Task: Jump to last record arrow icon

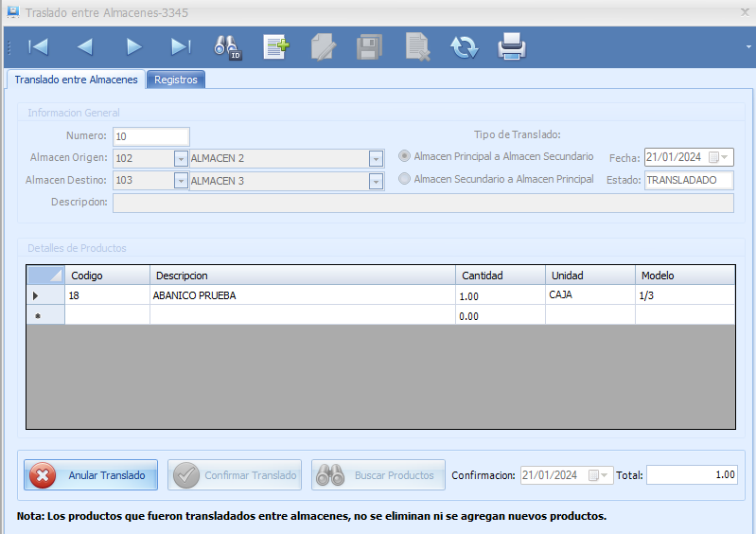Action: [181, 46]
